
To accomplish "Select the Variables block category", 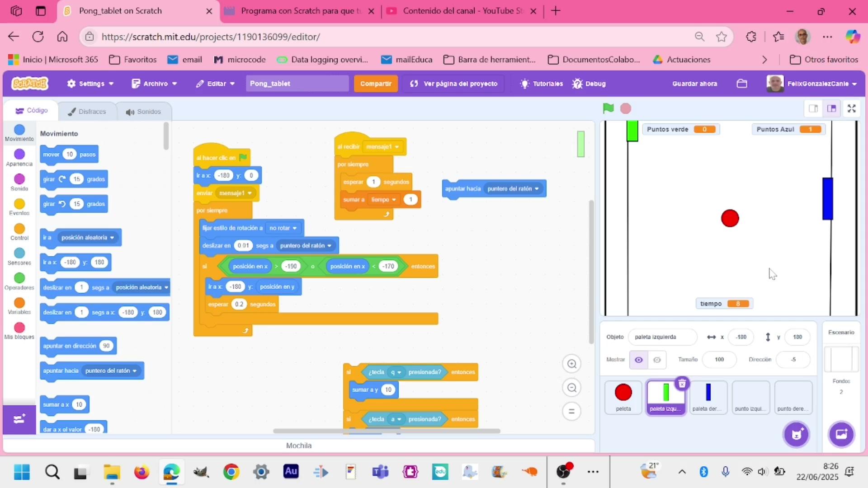I will pos(19,306).
